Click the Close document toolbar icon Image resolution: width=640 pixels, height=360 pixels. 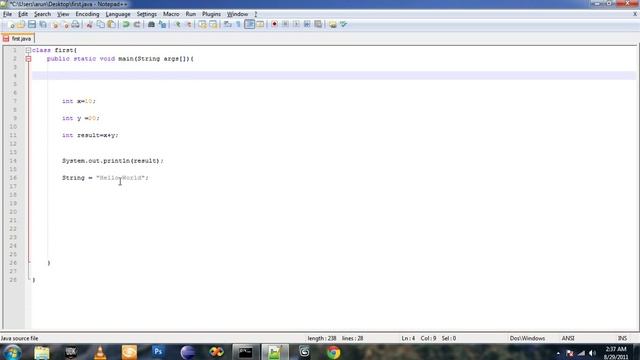55,24
